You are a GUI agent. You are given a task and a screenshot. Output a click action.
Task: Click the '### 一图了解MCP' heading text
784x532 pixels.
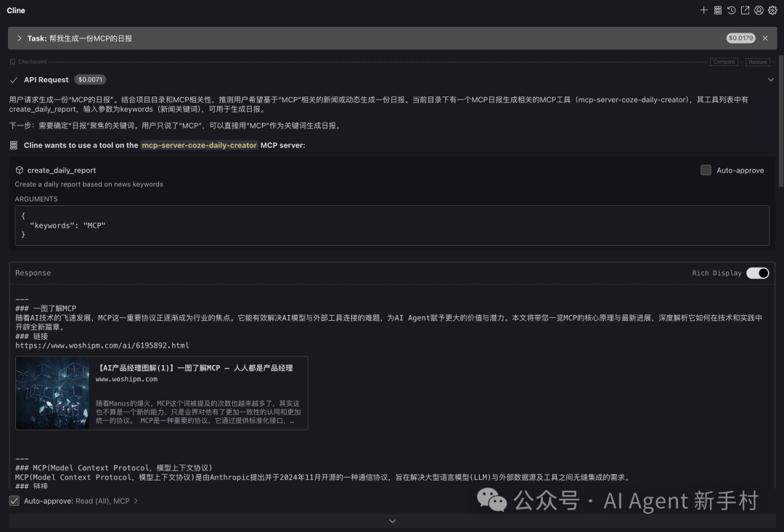46,308
